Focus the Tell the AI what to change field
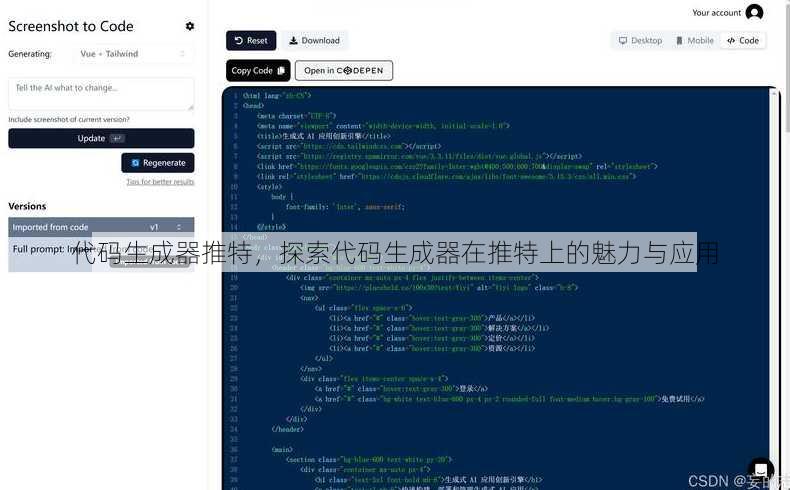Screen dimensions: 790x490 pos(101,94)
